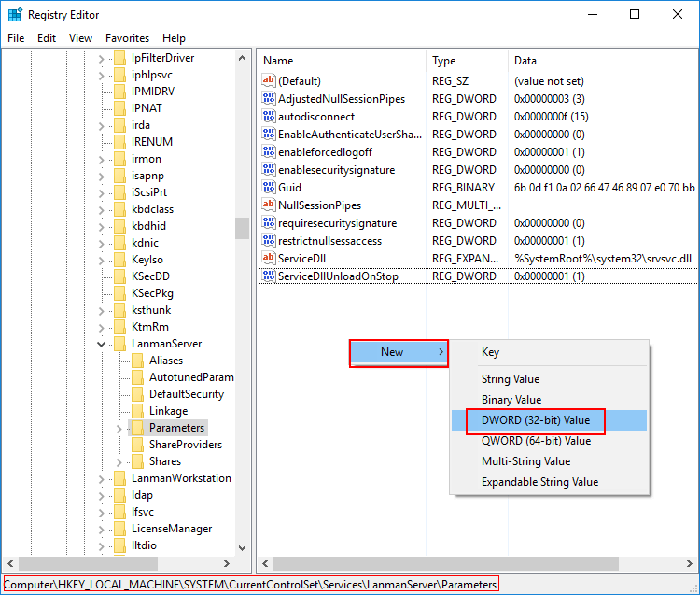The width and height of the screenshot is (700, 595).
Task: Click values pane scroll left arrow
Action: click(x=265, y=564)
